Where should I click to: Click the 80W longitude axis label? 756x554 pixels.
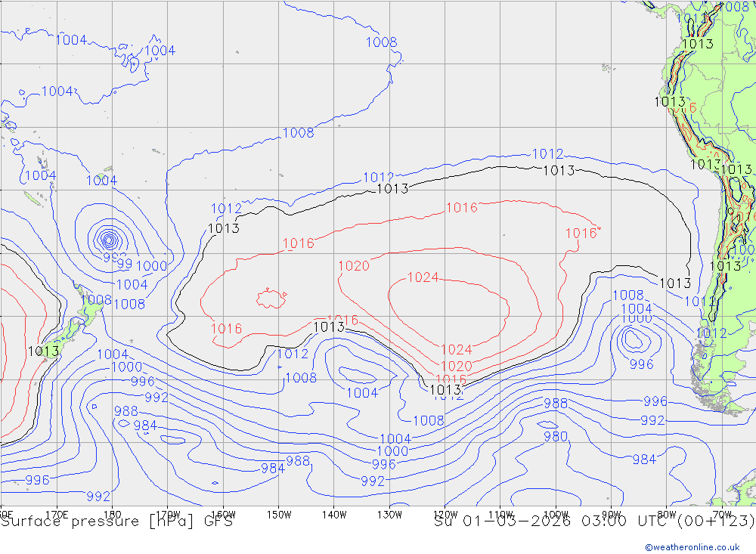click(667, 515)
